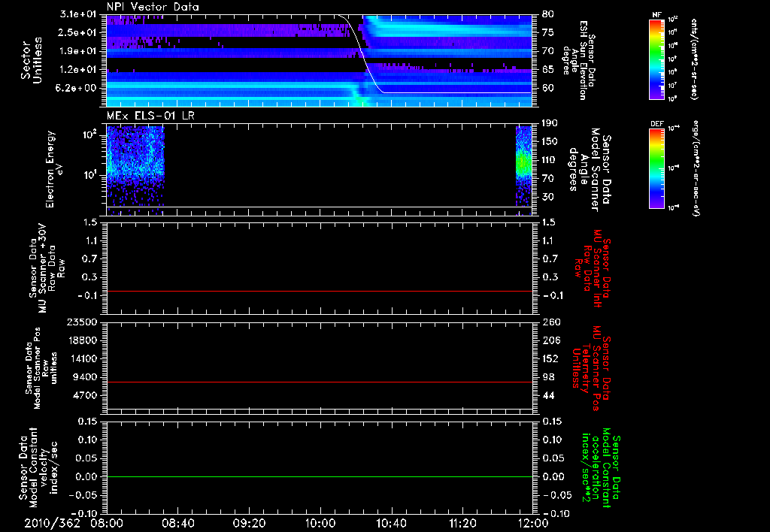Click the 190 scanner angle tick
770x532 pixels.
[550, 123]
